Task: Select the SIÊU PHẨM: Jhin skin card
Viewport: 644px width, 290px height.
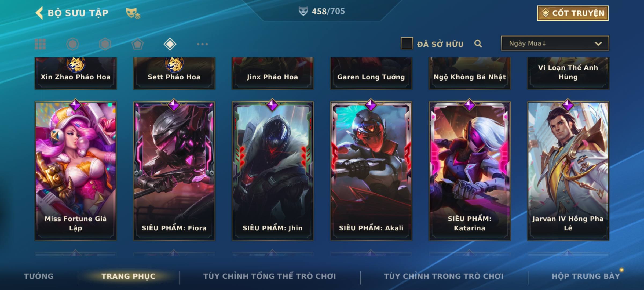Action: (x=273, y=171)
